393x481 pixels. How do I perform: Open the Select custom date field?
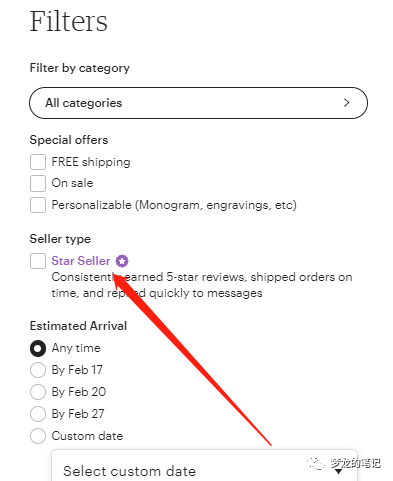204,466
